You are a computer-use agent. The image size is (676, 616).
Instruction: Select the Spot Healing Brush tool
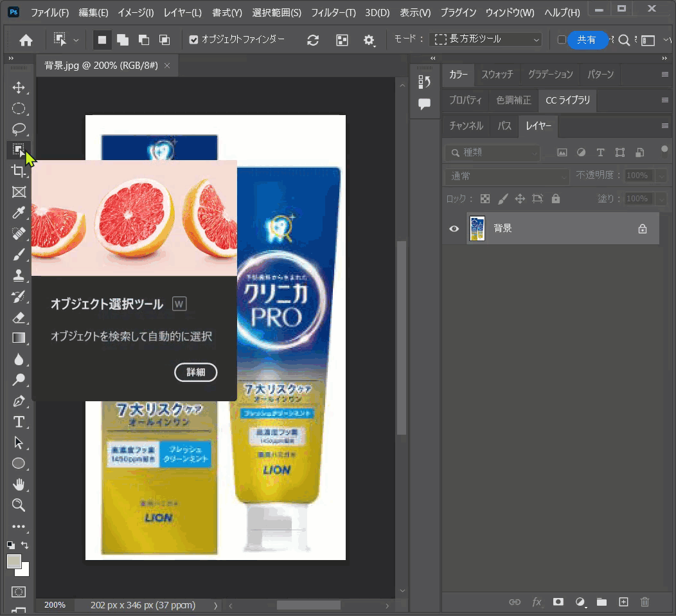(19, 233)
